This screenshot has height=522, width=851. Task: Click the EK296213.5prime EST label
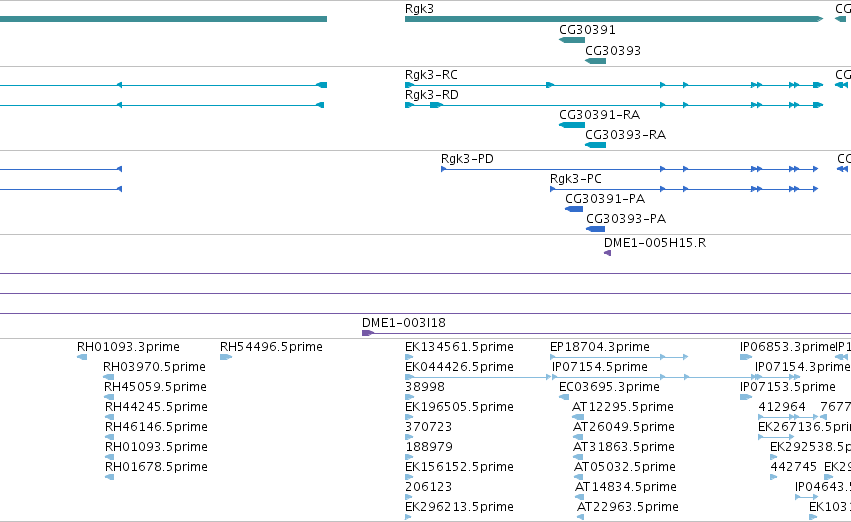coord(459,507)
